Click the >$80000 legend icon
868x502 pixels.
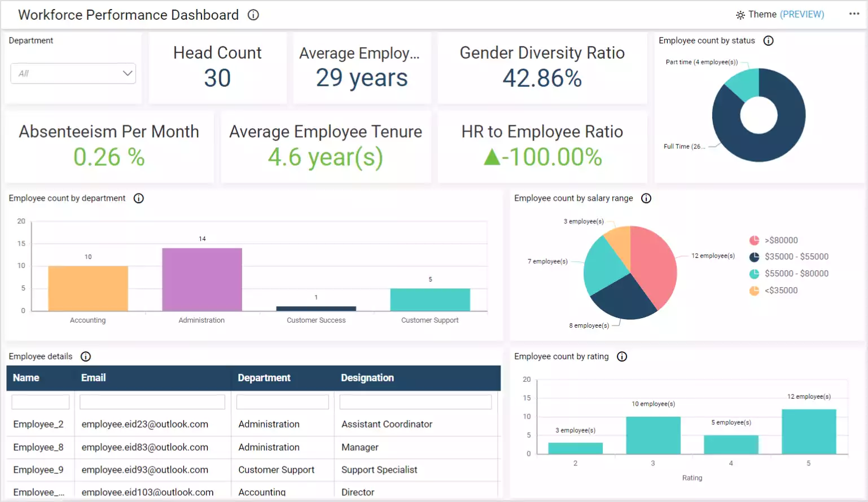pos(754,240)
